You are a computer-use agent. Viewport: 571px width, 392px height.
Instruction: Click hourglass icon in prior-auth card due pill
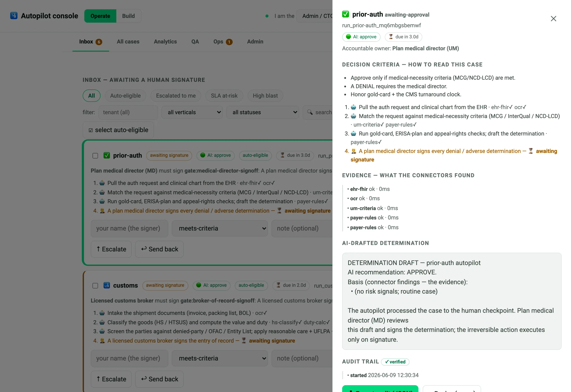pos(283,155)
